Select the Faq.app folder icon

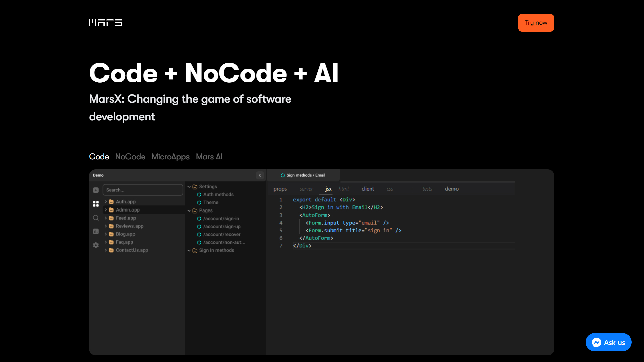(x=111, y=242)
